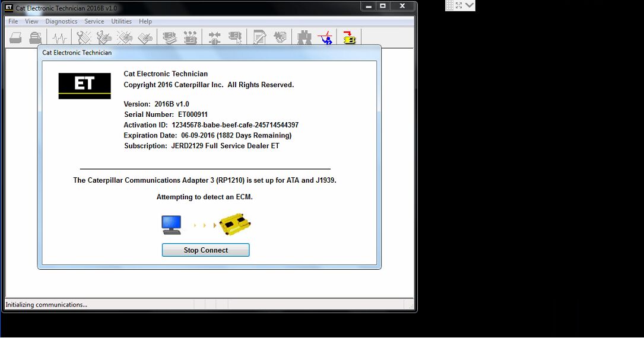The width and height of the screenshot is (644, 338).
Task: Open the Help menu
Action: pyautogui.click(x=145, y=21)
